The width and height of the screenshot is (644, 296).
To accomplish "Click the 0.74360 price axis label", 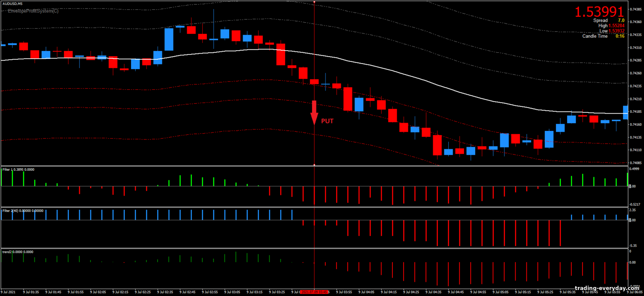I will [x=636, y=22].
